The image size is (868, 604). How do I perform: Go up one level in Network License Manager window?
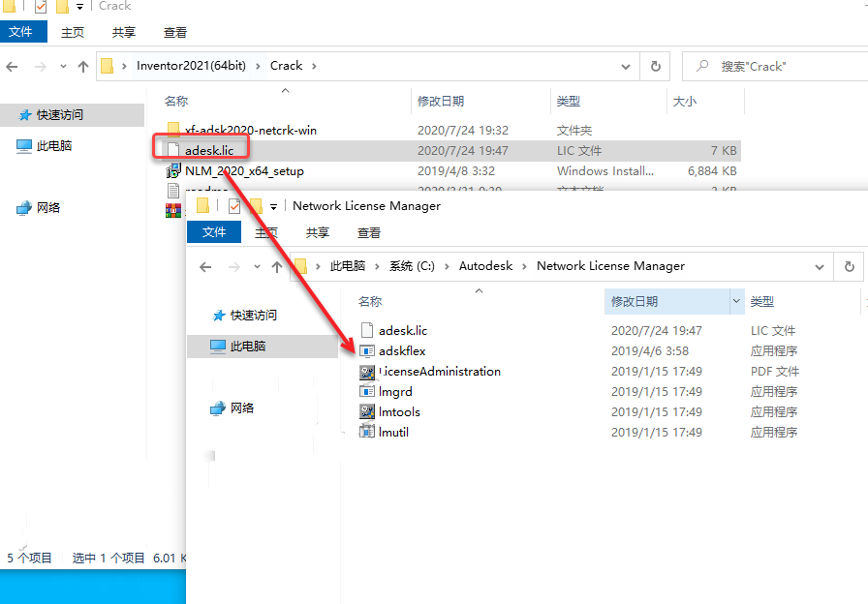click(277, 267)
